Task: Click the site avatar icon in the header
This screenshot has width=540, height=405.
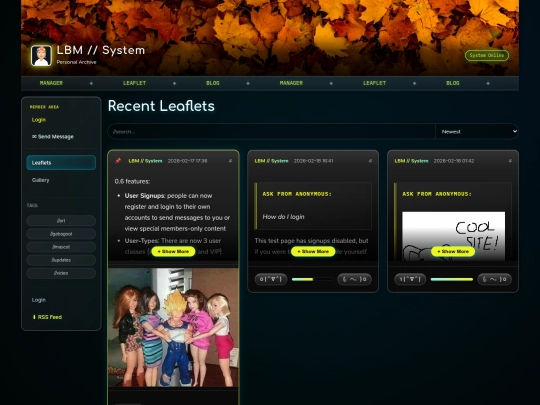Action: point(41,55)
